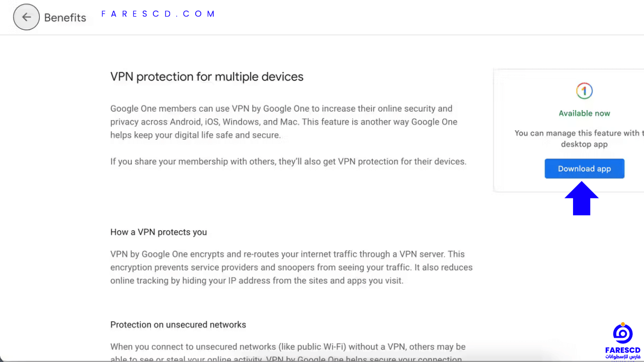Click paragraph about connecting to unsecured networks
644x362 pixels.
[288, 353]
